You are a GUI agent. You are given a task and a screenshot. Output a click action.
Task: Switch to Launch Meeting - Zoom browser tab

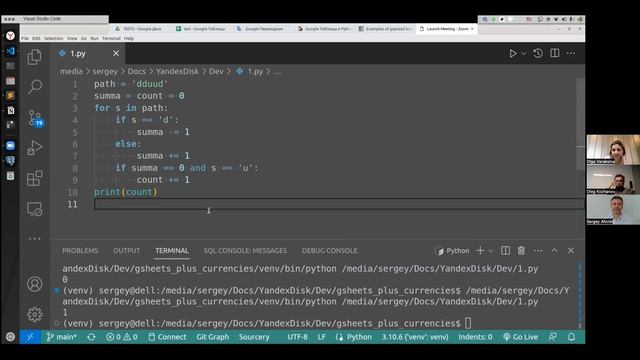point(447,29)
